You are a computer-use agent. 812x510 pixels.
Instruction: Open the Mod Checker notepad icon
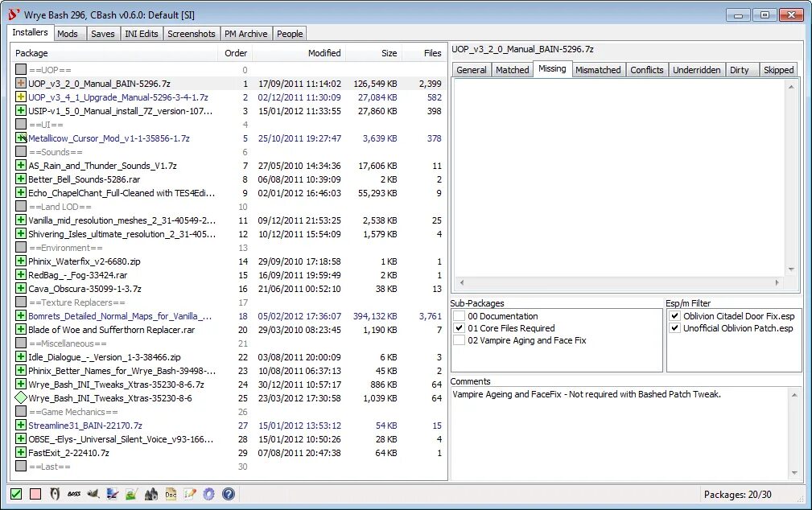pos(190,494)
